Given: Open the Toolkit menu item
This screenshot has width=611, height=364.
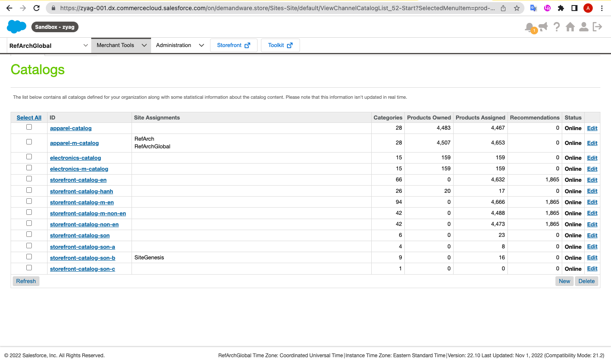Looking at the screenshot, I should (280, 45).
